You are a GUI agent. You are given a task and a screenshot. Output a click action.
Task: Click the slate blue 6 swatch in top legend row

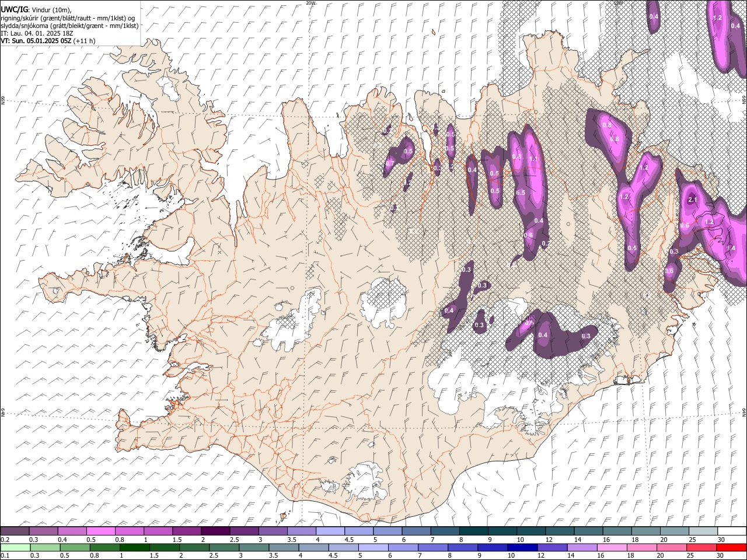pos(416,531)
